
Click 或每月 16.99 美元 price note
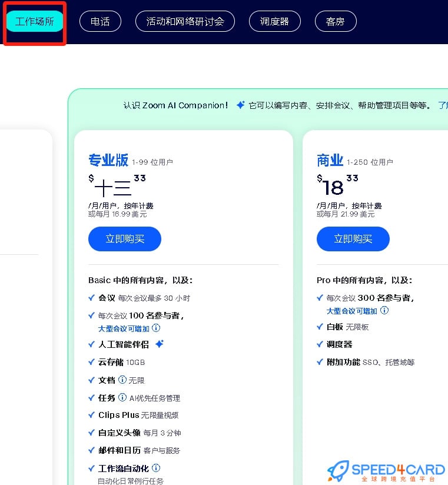(x=118, y=214)
